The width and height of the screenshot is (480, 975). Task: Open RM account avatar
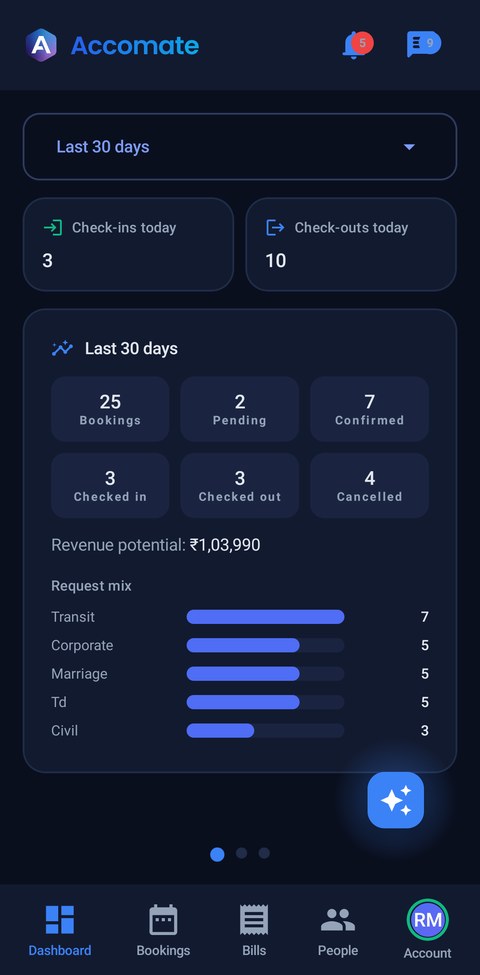(x=428, y=920)
